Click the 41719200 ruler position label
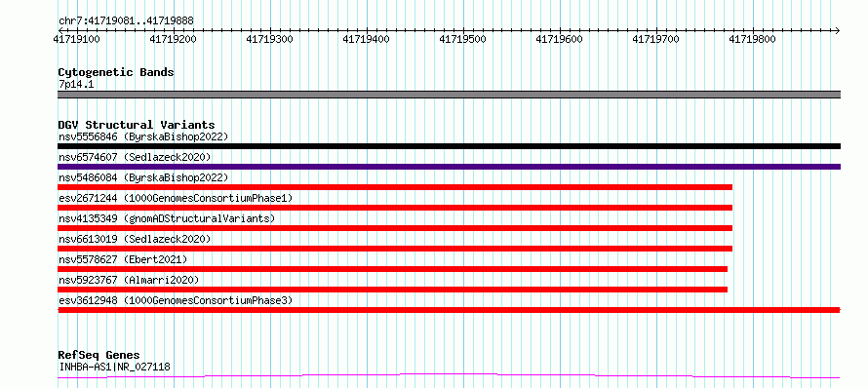 coord(174,39)
